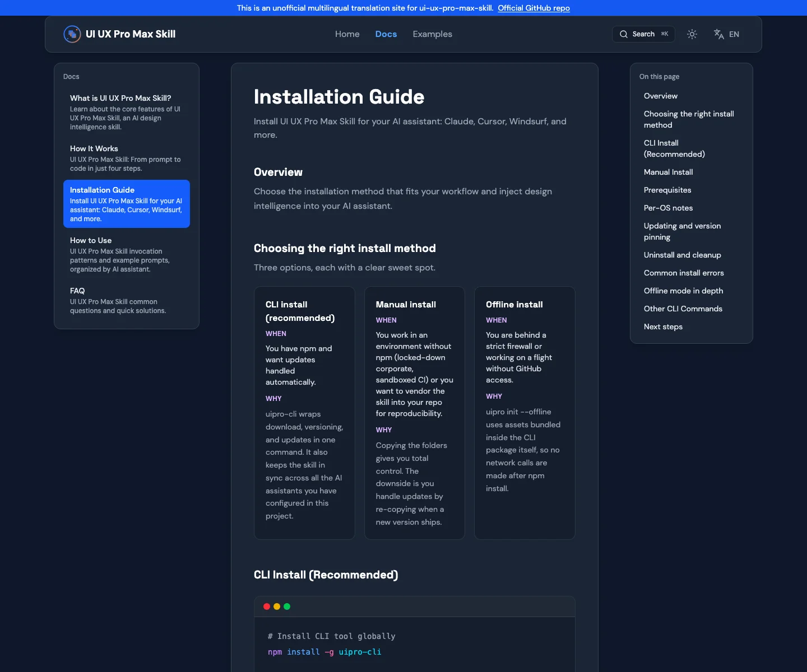
Task: Open the Home nav item
Action: [347, 34]
